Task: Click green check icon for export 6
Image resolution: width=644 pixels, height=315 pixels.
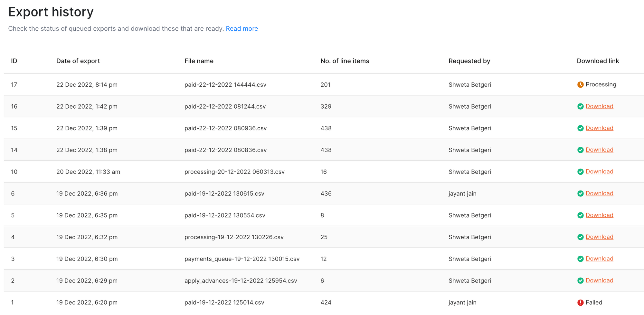Action: click(x=580, y=193)
